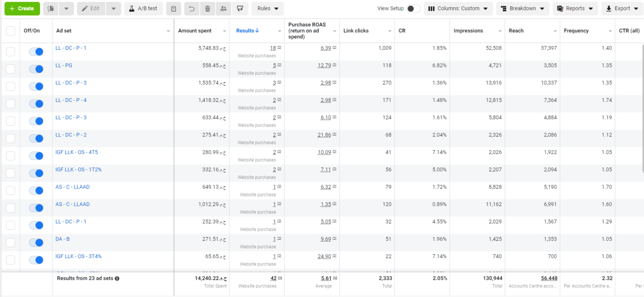The width and height of the screenshot is (644, 297).
Task: Click info icon next to Results from 23 ad sets
Action: 117,279
